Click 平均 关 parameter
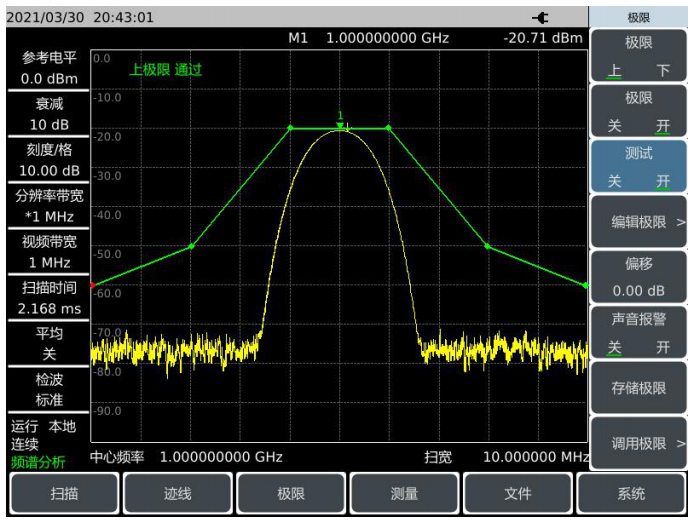Viewport: 693px width, 521px height. 49,344
